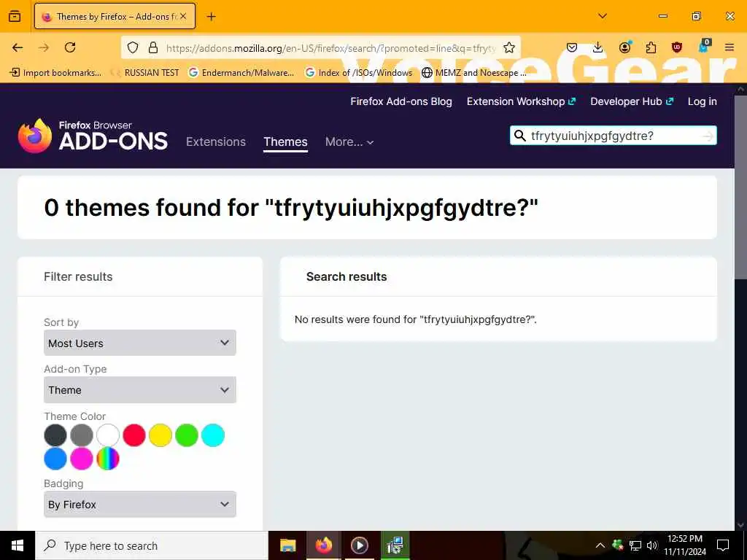747x560 pixels.
Task: Click the add-ons search text field
Action: (613, 136)
